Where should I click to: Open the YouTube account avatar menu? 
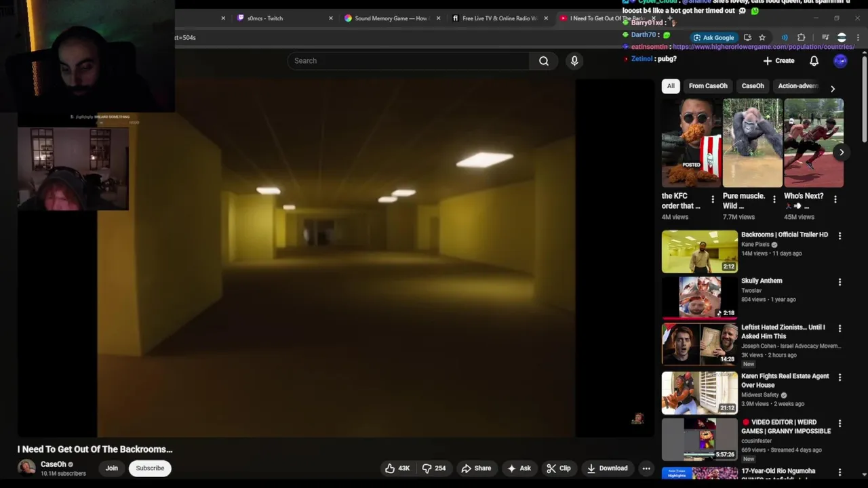point(840,61)
